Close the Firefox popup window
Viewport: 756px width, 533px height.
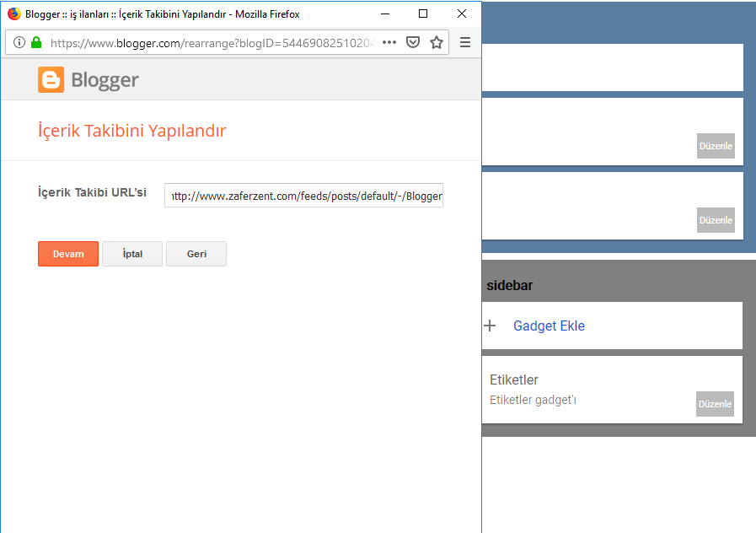[x=461, y=14]
